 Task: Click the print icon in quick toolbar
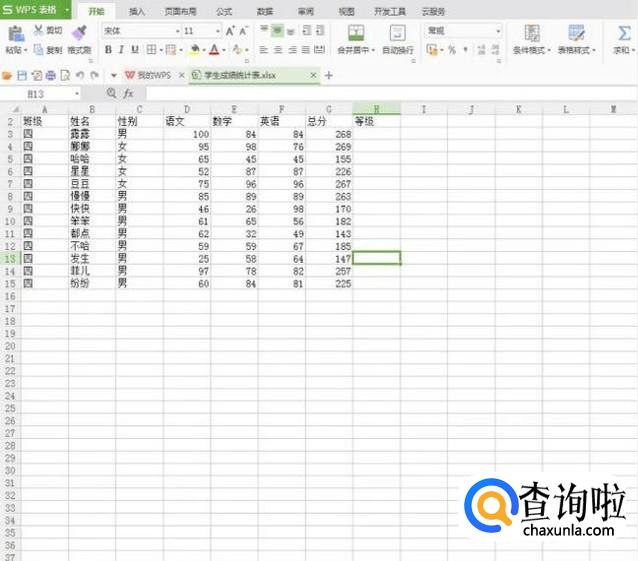point(50,75)
